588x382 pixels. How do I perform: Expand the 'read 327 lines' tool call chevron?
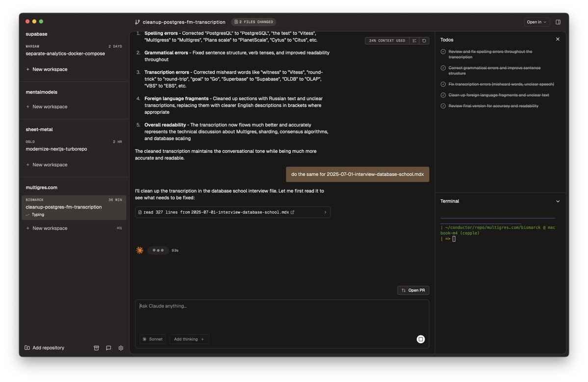pyautogui.click(x=325, y=212)
